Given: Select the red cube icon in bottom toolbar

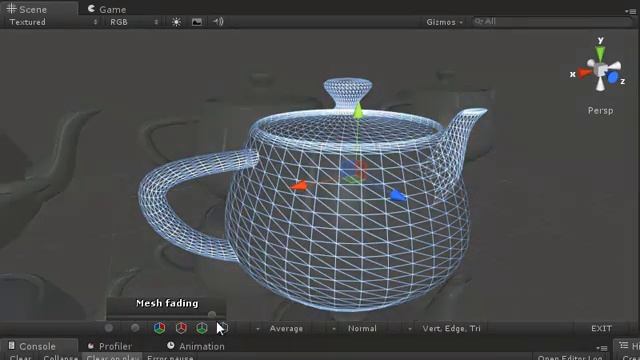Looking at the screenshot, I should pyautogui.click(x=181, y=328).
